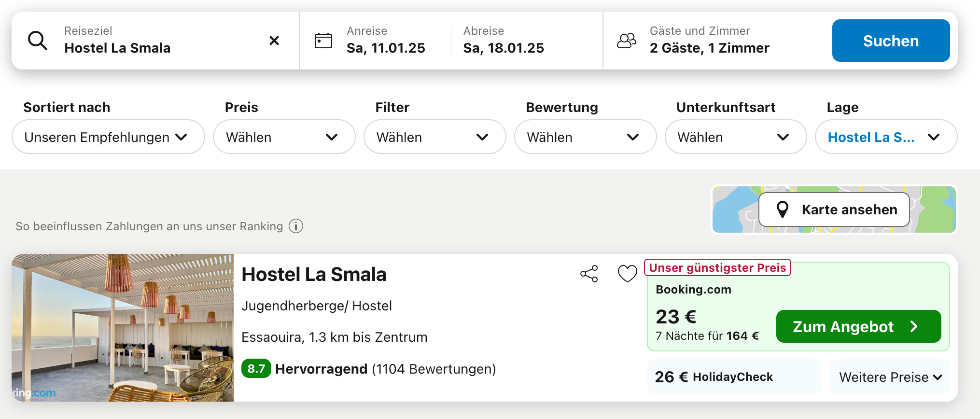Viewport: 980px width, 419px height.
Task: Click the guests and rooms icon
Action: click(627, 41)
